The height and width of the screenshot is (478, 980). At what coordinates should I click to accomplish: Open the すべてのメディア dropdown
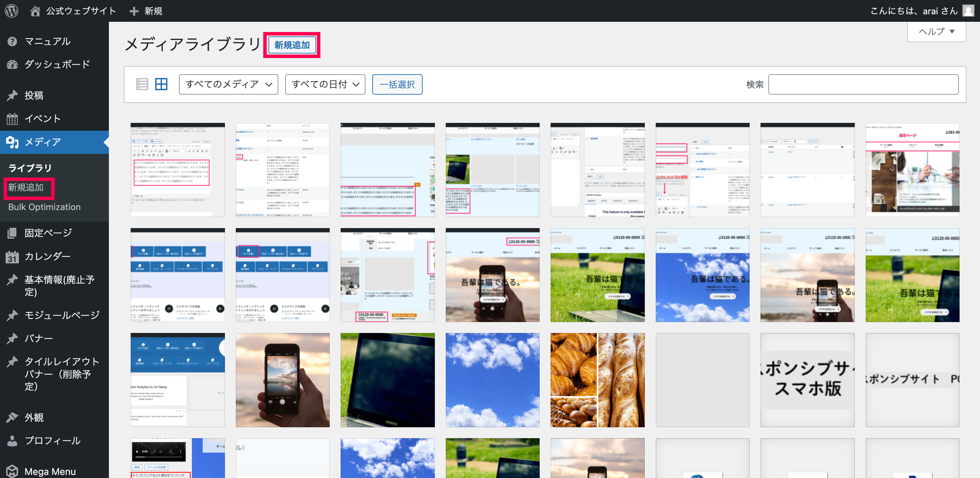tap(228, 84)
